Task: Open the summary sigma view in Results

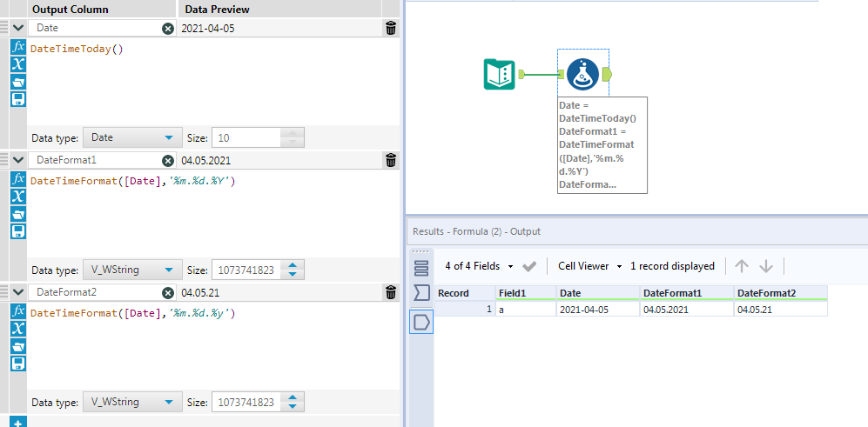Action: pos(421,294)
